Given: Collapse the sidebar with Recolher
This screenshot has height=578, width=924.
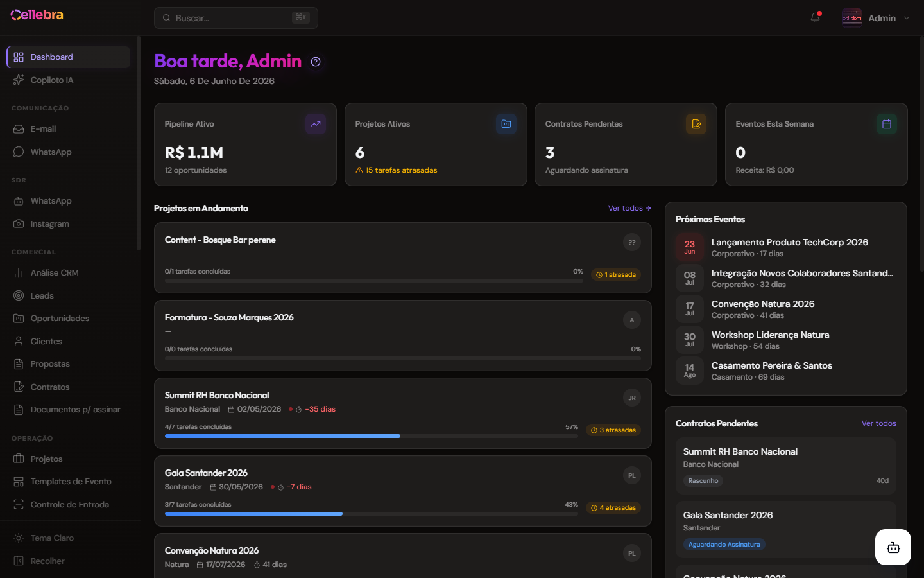Looking at the screenshot, I should [69, 561].
